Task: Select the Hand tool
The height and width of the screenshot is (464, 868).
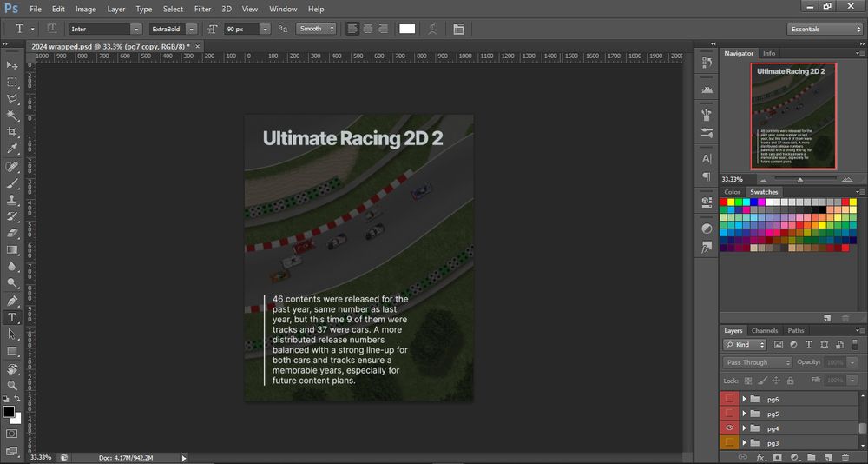Action: [11, 368]
